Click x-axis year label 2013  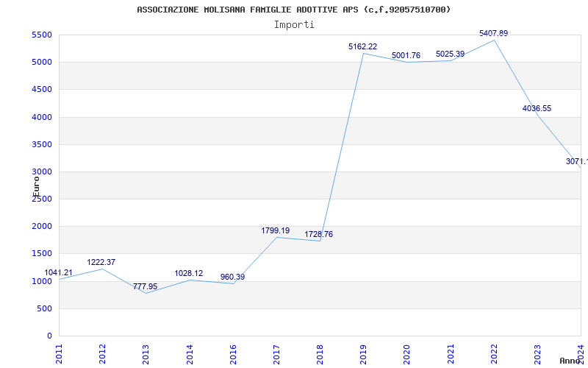tap(146, 354)
